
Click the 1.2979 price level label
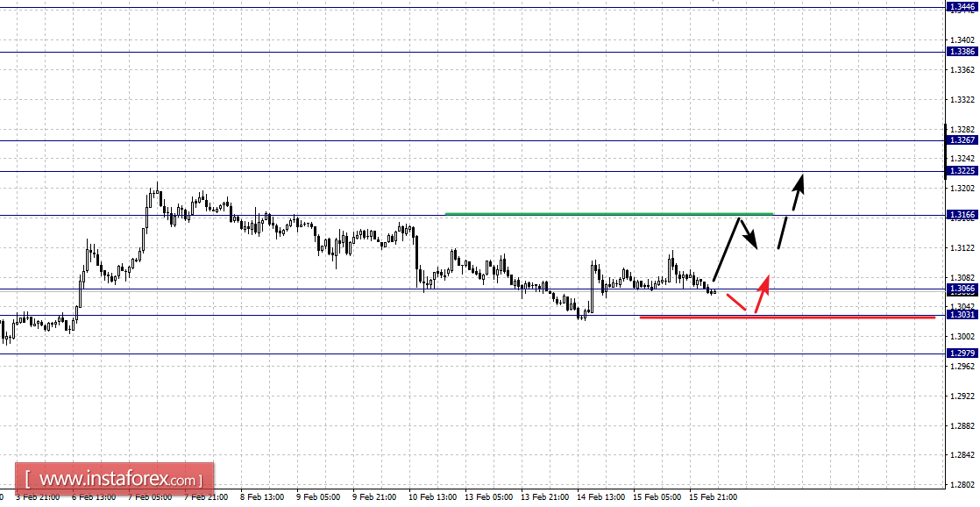[x=963, y=353]
